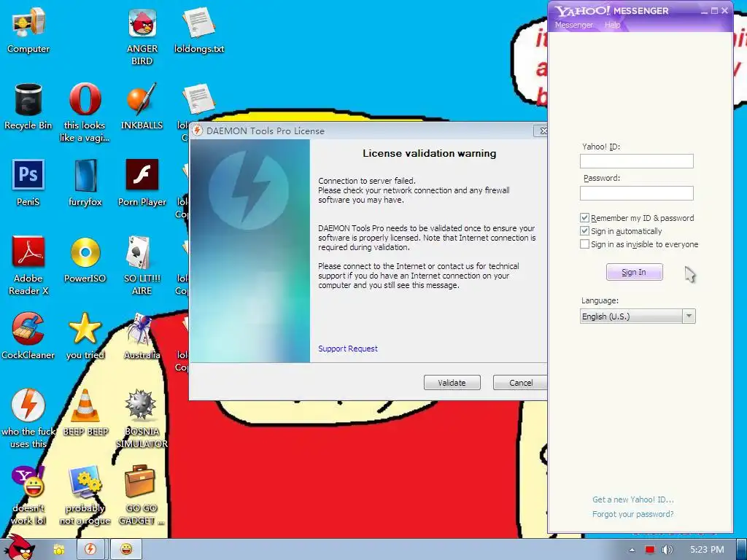
Task: Select the Australia spider solitaire icon
Action: [x=142, y=336]
